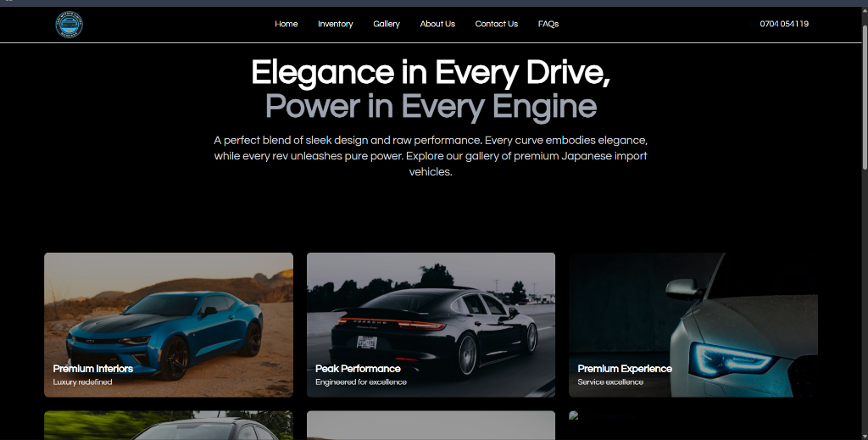
Task: Click phone number 0704 054 119
Action: (x=784, y=24)
